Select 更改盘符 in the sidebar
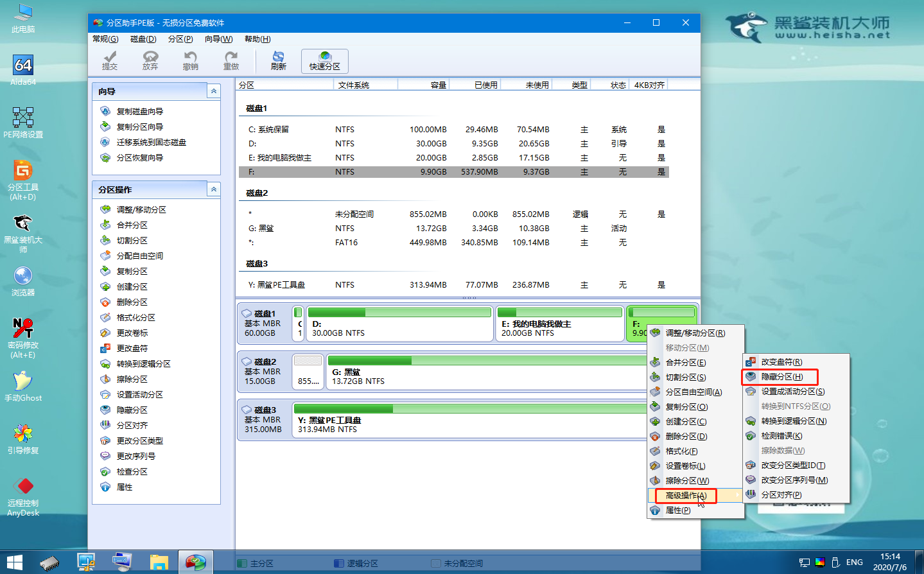 point(132,348)
